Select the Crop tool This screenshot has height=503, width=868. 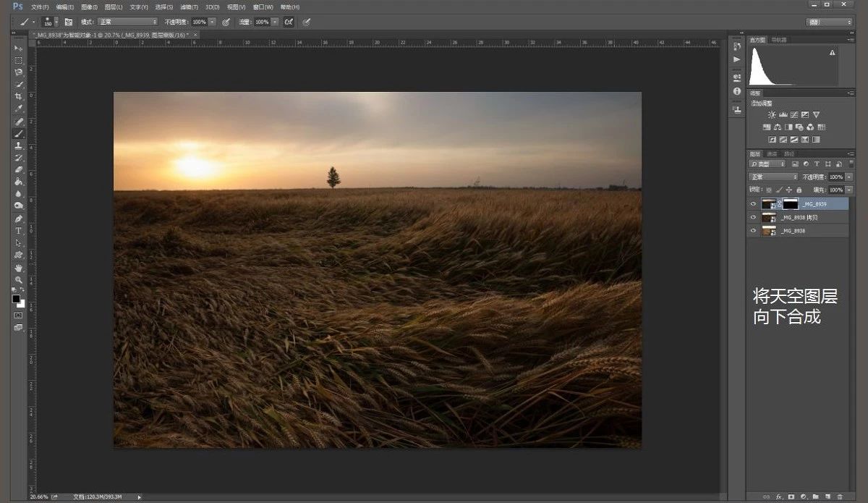pyautogui.click(x=19, y=96)
